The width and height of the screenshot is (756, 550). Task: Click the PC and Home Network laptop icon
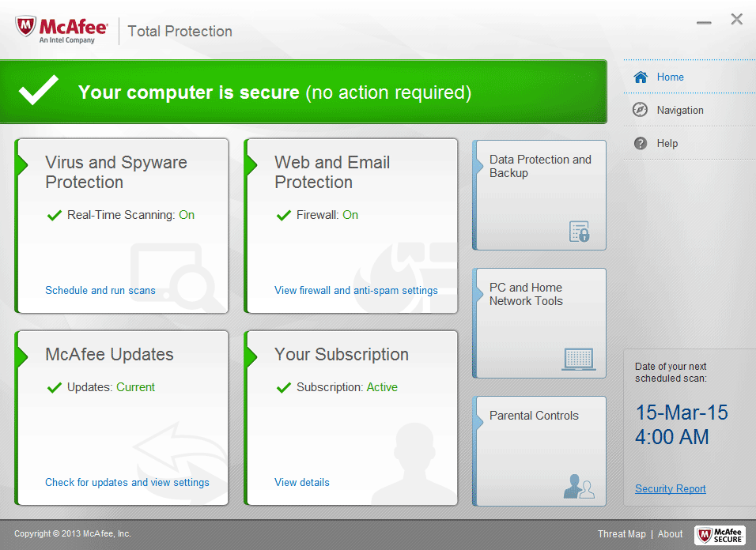coord(579,359)
